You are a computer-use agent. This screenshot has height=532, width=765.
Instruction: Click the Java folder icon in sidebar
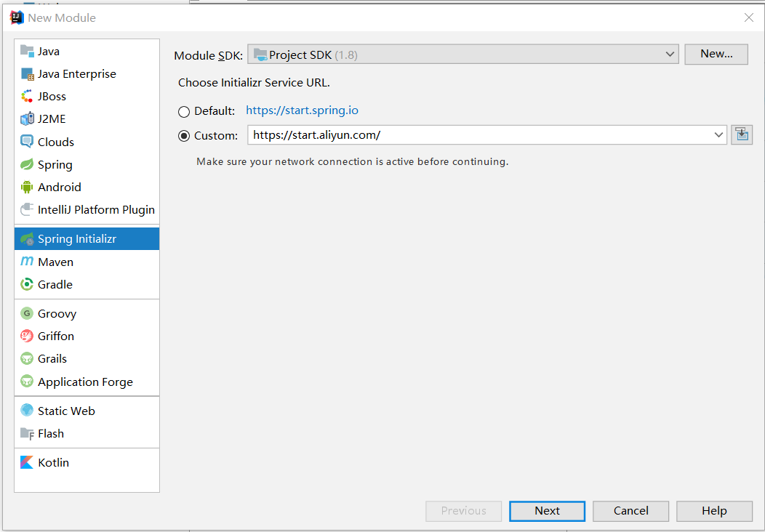point(27,51)
